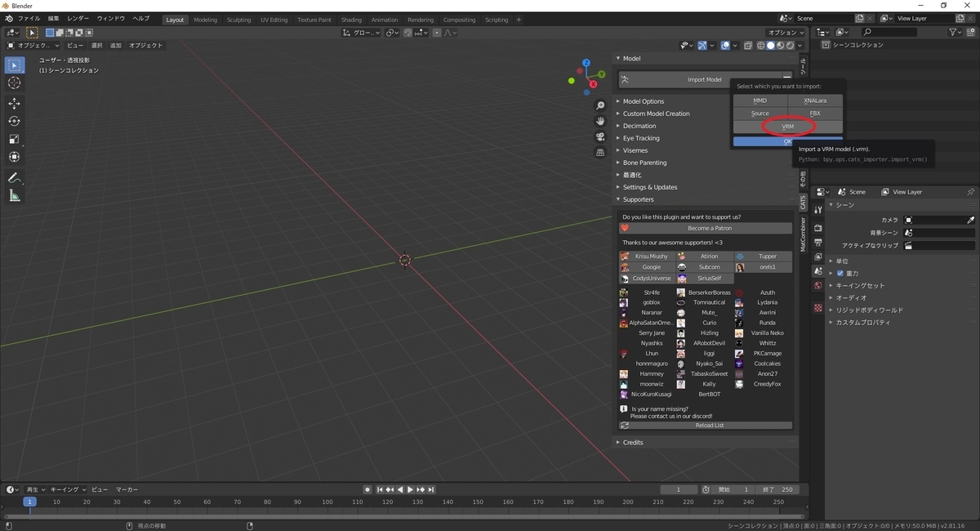Screen dimensions: 980x531
Task: Enable solid viewport shading
Action: pyautogui.click(x=771, y=46)
